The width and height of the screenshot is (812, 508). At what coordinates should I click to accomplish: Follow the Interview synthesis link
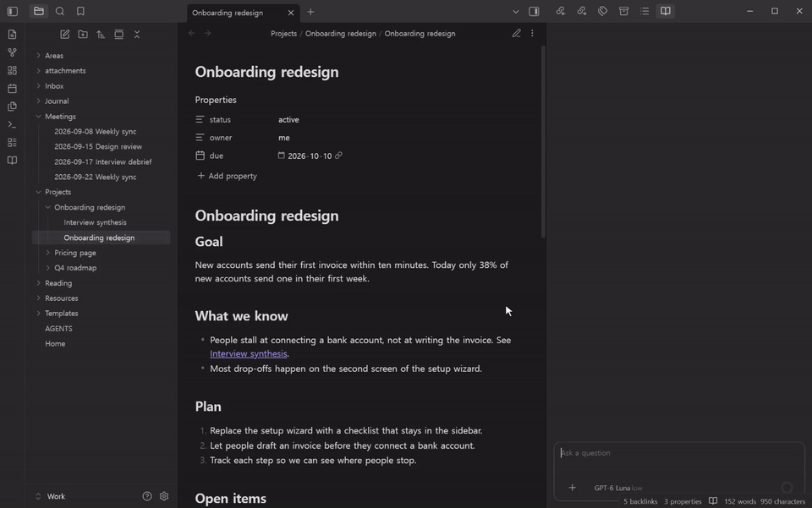(x=249, y=354)
